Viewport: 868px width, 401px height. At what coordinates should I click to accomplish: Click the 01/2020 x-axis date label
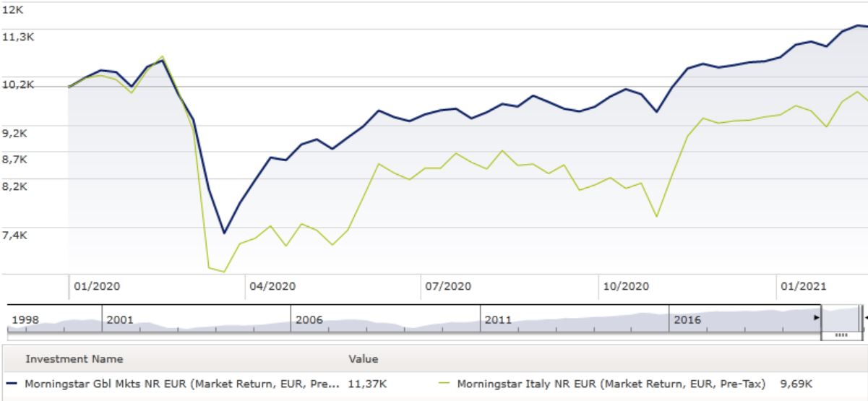[97, 286]
